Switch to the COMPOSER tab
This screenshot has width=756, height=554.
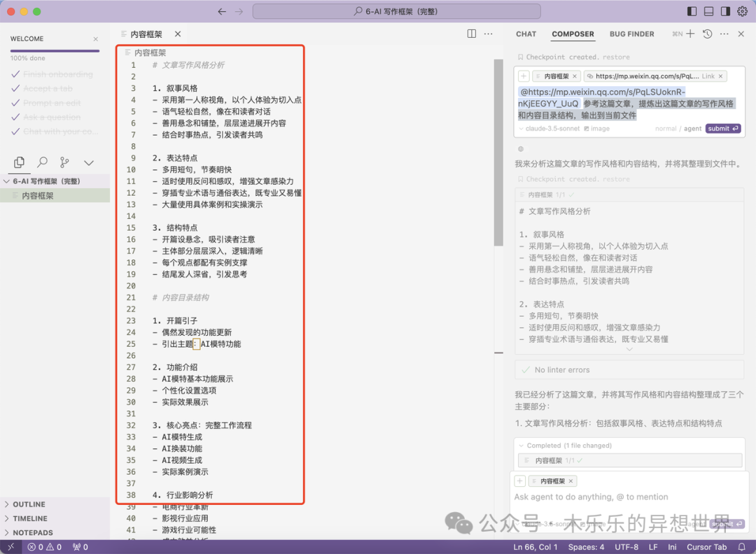[x=573, y=34]
